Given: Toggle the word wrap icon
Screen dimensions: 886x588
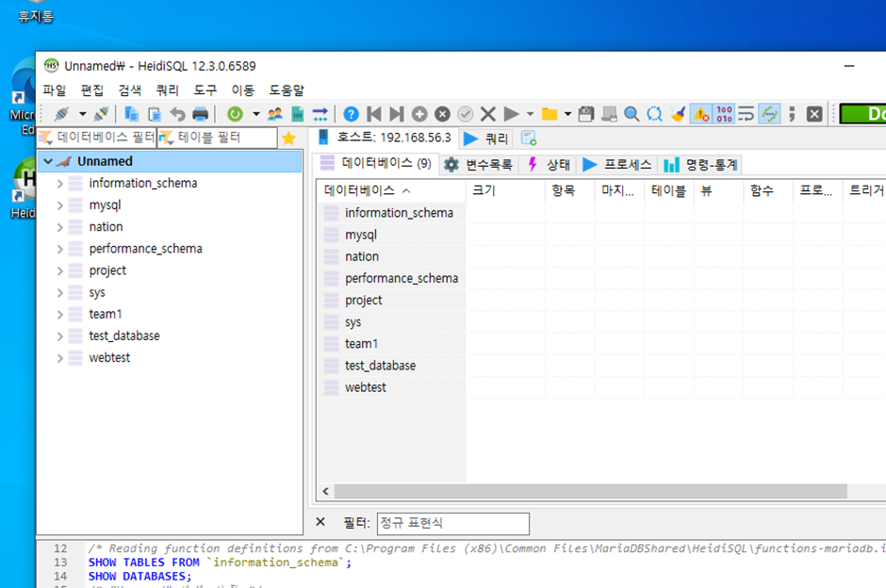Looking at the screenshot, I should pyautogui.click(x=747, y=114).
